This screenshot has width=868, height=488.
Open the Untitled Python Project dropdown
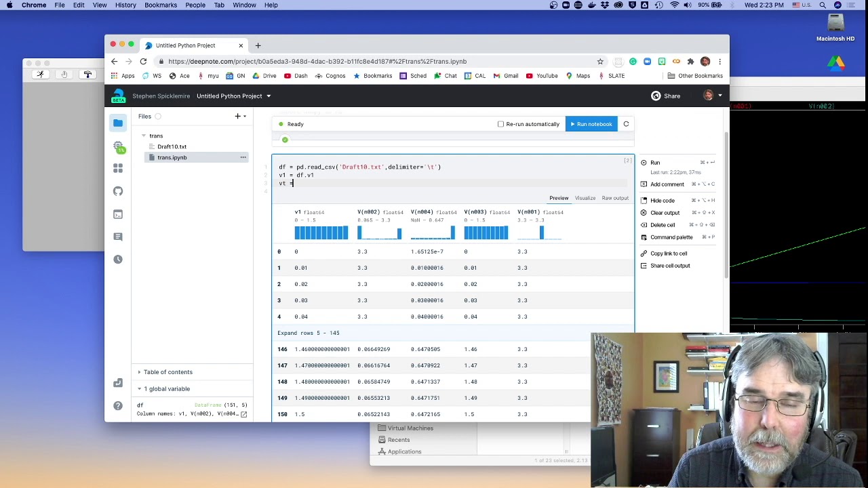[x=234, y=96]
